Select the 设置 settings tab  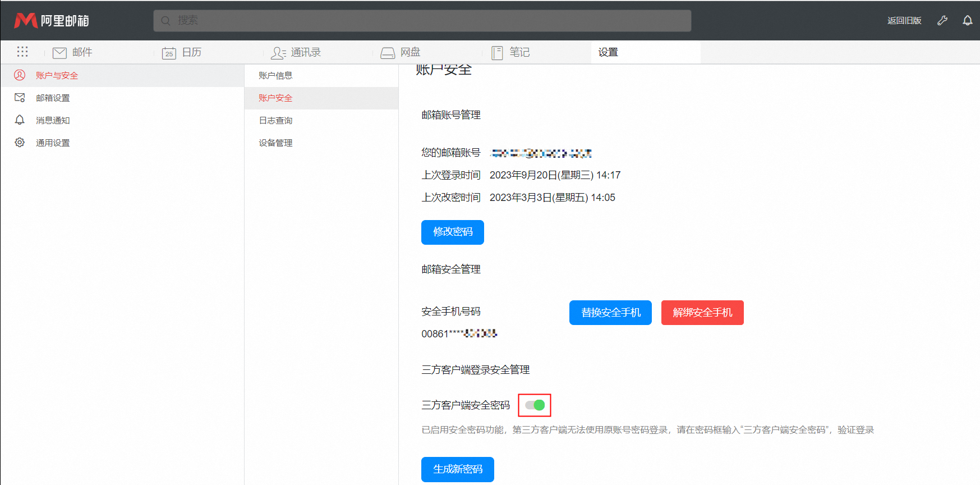[x=608, y=52]
